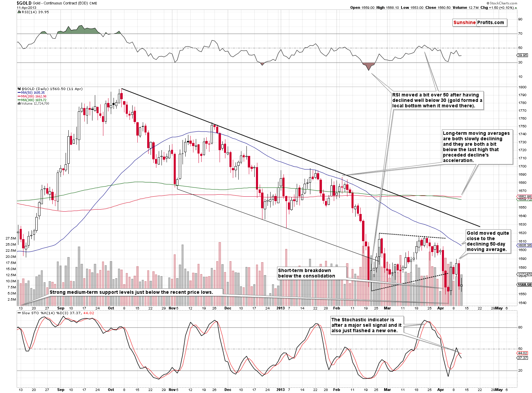This screenshot has height=393, width=532.
Task: Click the 'Strong medium-term support levels' annotation
Action: (x=136, y=292)
